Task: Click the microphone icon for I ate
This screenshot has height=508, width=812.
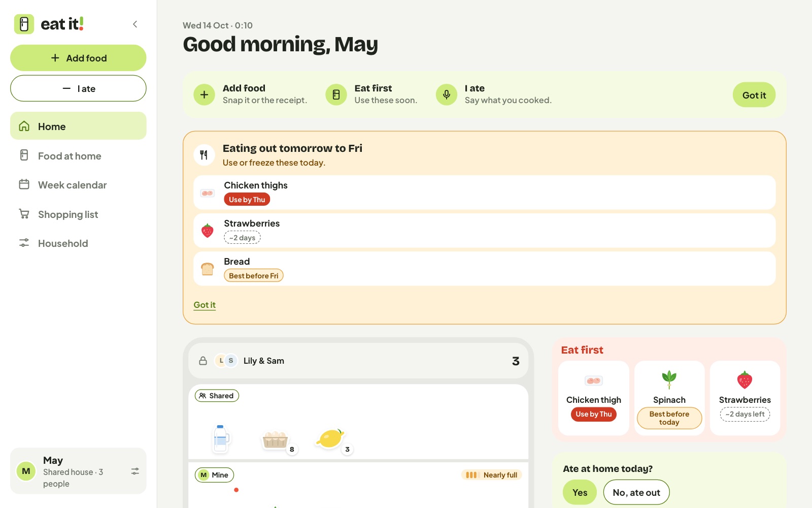Action: [447, 94]
